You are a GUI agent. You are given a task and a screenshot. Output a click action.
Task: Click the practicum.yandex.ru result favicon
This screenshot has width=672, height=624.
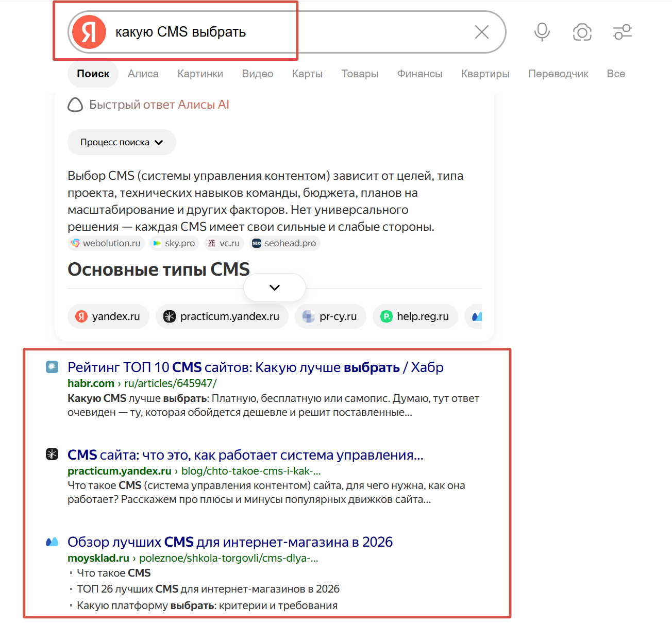[52, 454]
